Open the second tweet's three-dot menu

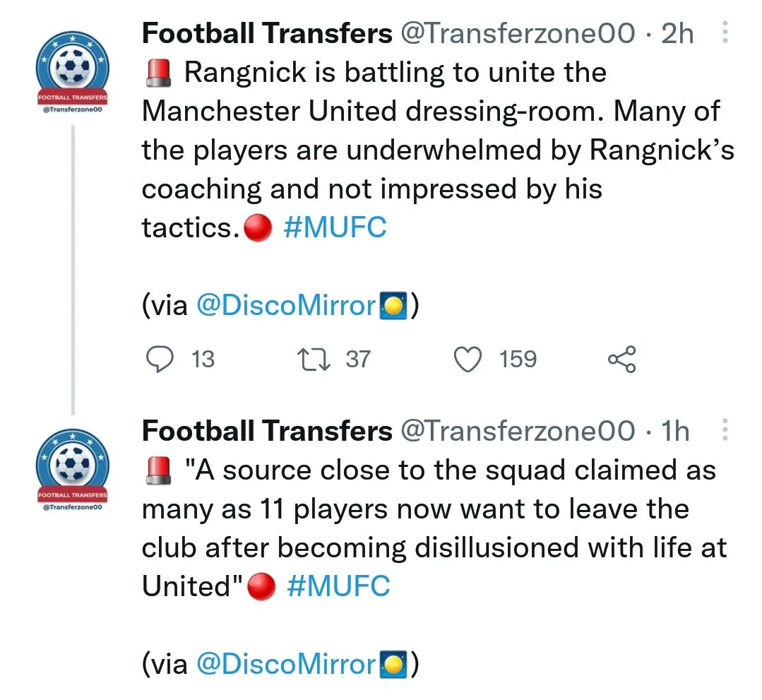pos(723,430)
